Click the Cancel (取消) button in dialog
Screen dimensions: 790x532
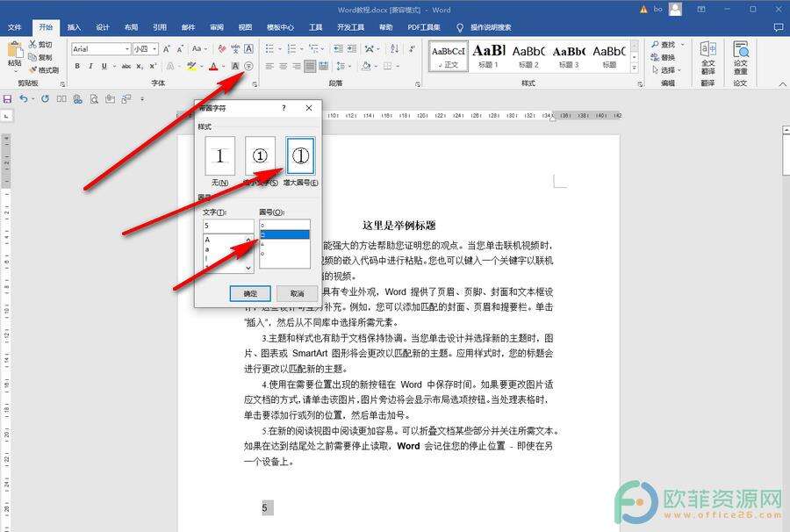point(298,293)
